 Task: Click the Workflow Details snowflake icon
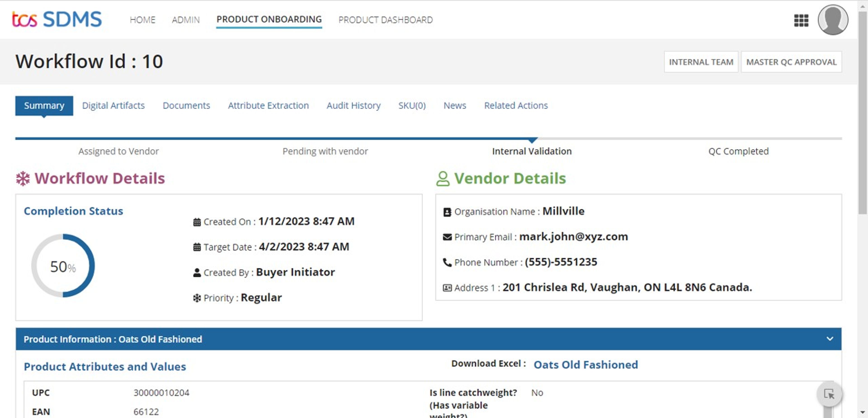(x=23, y=179)
